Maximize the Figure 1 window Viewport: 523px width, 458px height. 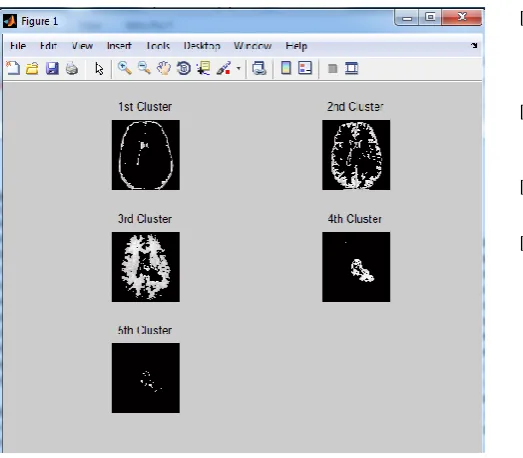tap(430, 17)
